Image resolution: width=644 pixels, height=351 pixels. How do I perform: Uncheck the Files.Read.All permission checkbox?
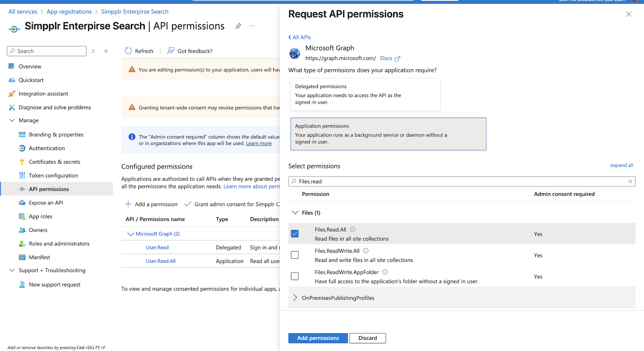click(295, 234)
